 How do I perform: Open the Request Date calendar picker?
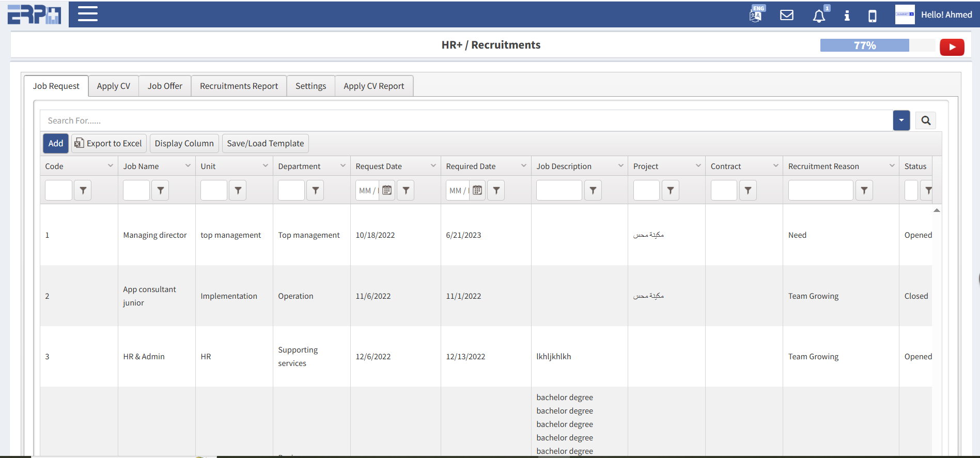tap(387, 190)
